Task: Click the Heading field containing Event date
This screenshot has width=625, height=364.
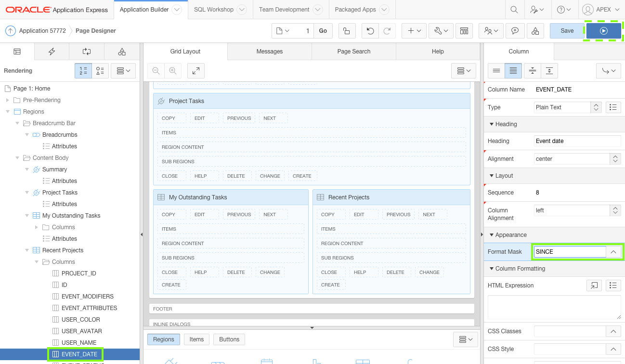Action: pos(576,141)
